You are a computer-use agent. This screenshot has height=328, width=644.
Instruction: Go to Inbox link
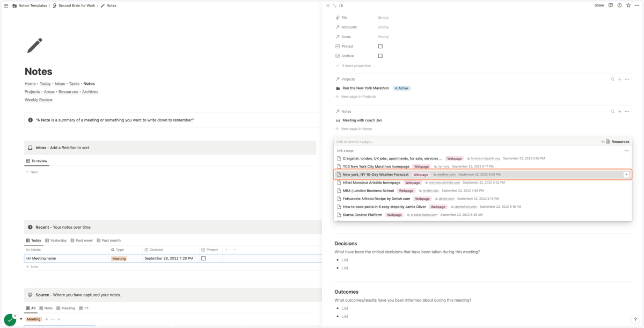[x=60, y=84]
